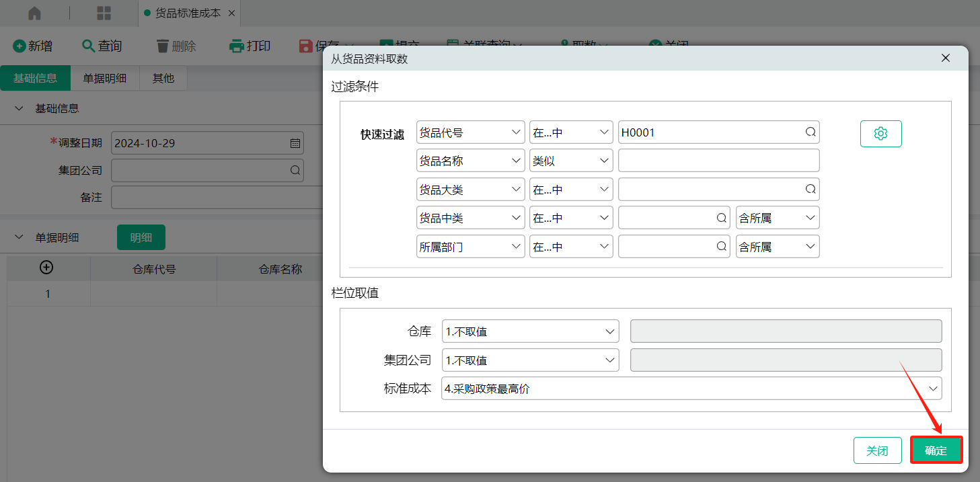This screenshot has width=980, height=482.
Task: Click the 新增 toolbar button
Action: pos(33,46)
